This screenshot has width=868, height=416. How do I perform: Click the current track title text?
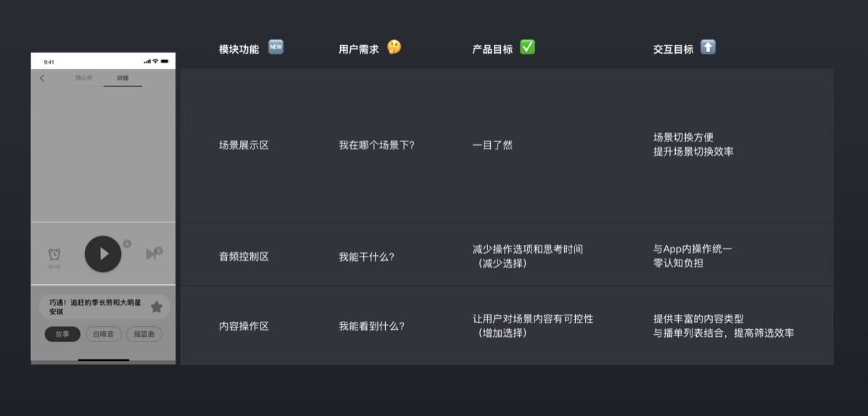(x=95, y=307)
